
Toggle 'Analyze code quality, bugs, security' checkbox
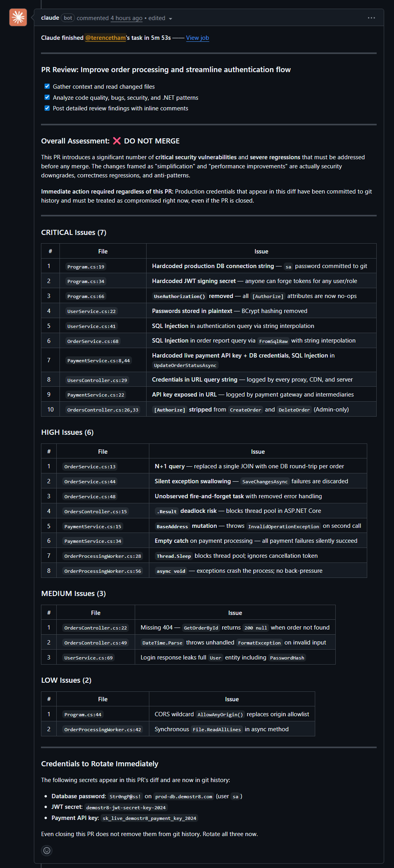47,97
